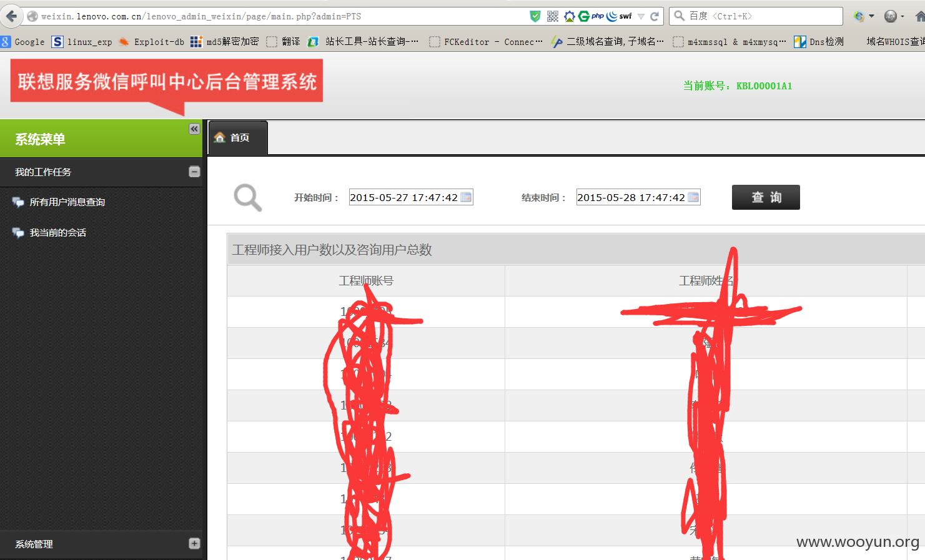
Task: Click the jQuery swirl extension icon
Action: pyautogui.click(x=612, y=16)
